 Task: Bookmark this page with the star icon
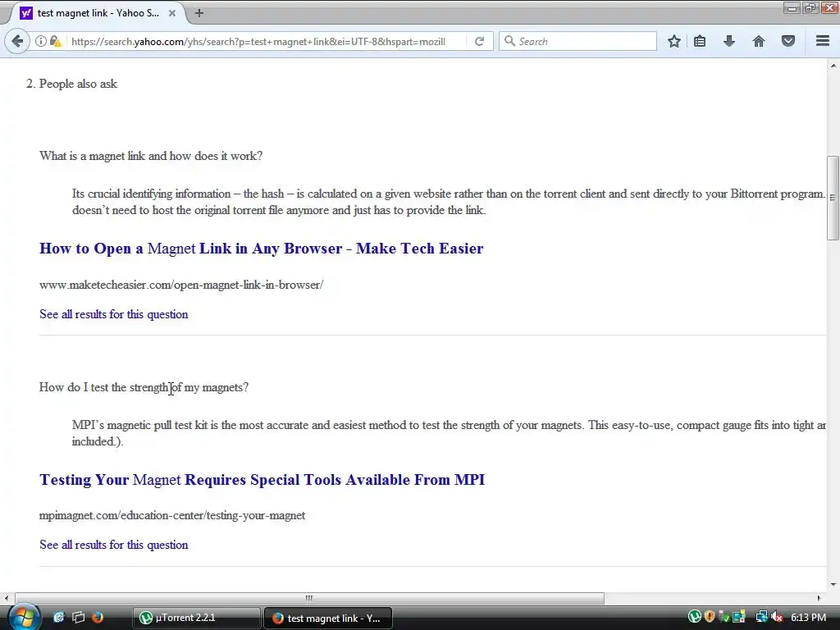pyautogui.click(x=674, y=41)
